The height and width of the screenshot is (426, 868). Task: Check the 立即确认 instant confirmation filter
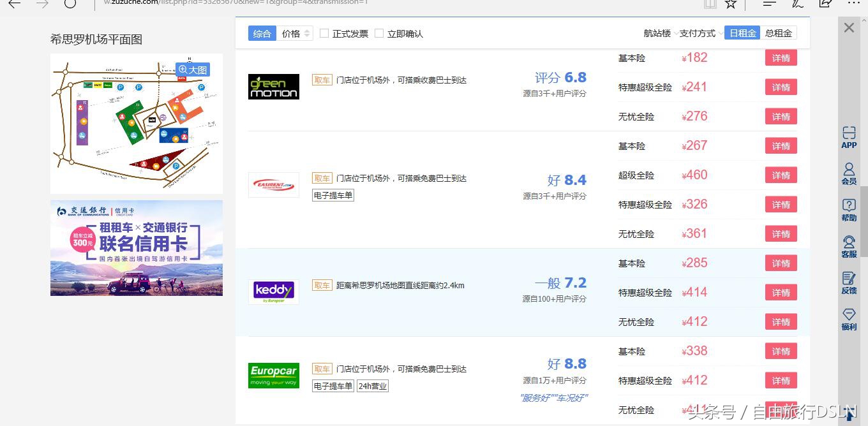[378, 33]
